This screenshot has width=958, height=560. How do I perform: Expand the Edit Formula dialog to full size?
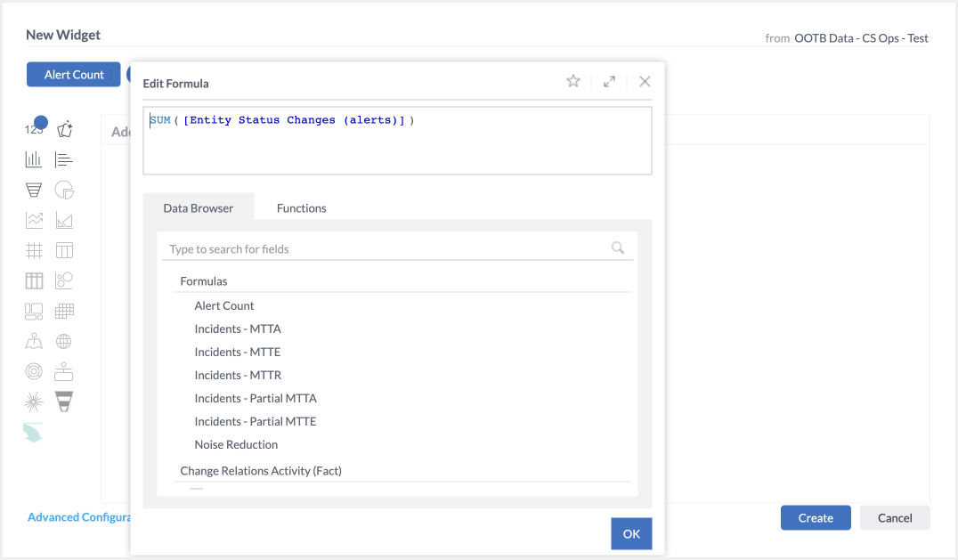(x=609, y=81)
